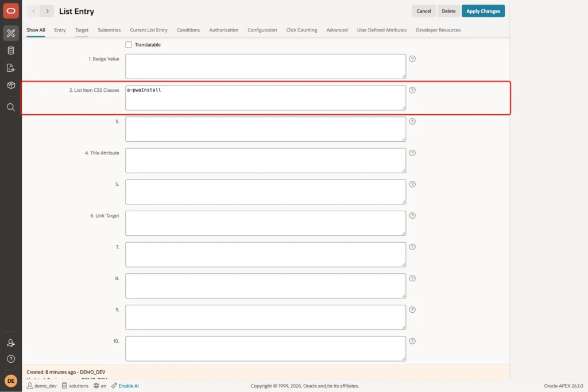Open the Oracle APEX home logo

pyautogui.click(x=11, y=11)
